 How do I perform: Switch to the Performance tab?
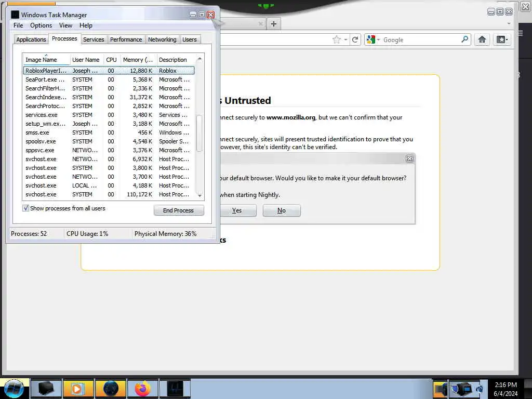coord(126,39)
